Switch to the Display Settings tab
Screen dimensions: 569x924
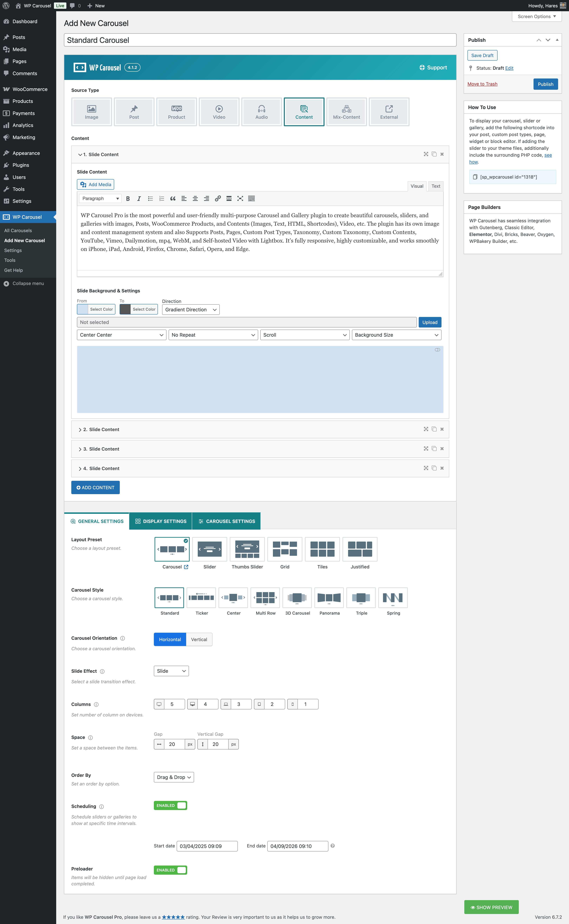point(161,521)
